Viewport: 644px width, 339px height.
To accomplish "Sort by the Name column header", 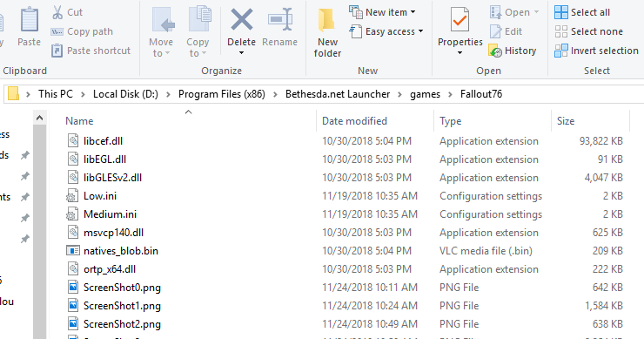I will click(79, 121).
